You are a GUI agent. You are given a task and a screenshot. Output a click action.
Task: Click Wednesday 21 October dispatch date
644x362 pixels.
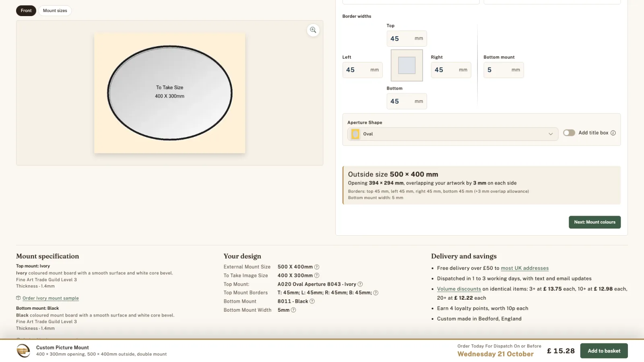(495, 354)
